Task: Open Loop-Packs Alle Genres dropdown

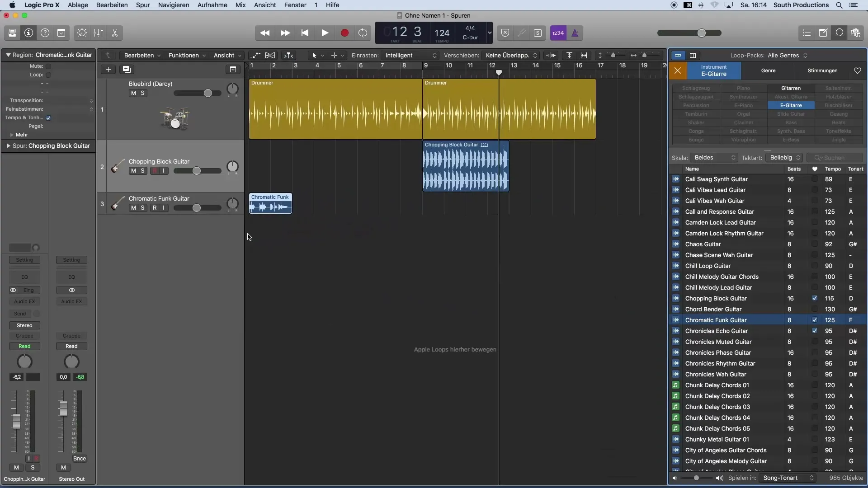Action: (x=788, y=56)
